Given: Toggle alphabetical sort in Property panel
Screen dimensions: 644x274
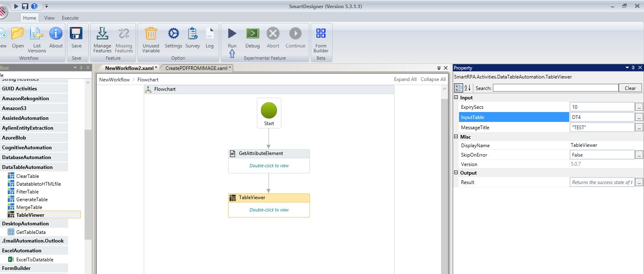Looking at the screenshot, I should coord(468,88).
